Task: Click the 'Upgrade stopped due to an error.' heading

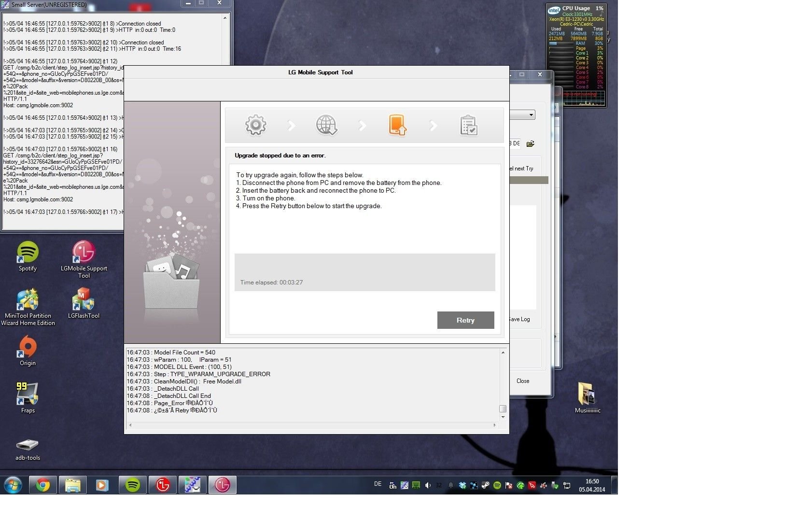Action: pyautogui.click(x=280, y=155)
